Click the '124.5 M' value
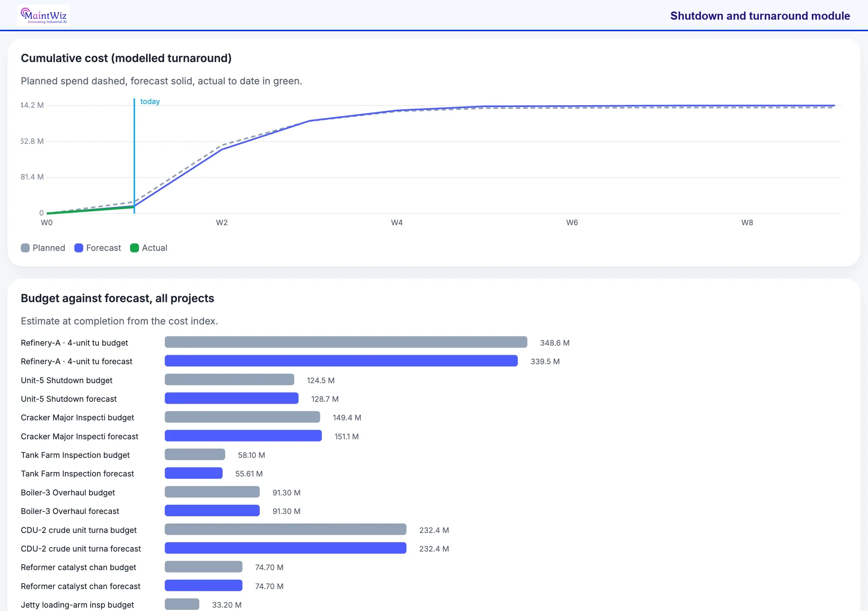The image size is (868, 611). point(321,380)
